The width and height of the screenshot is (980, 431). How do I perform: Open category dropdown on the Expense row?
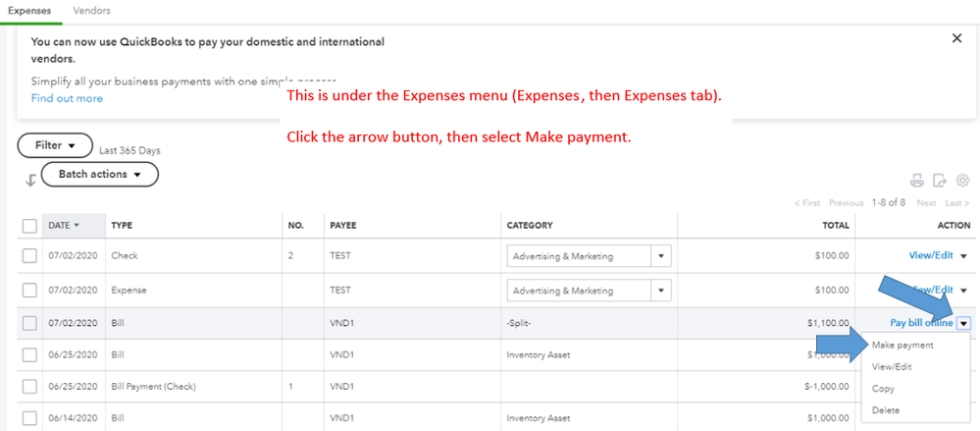(x=661, y=291)
